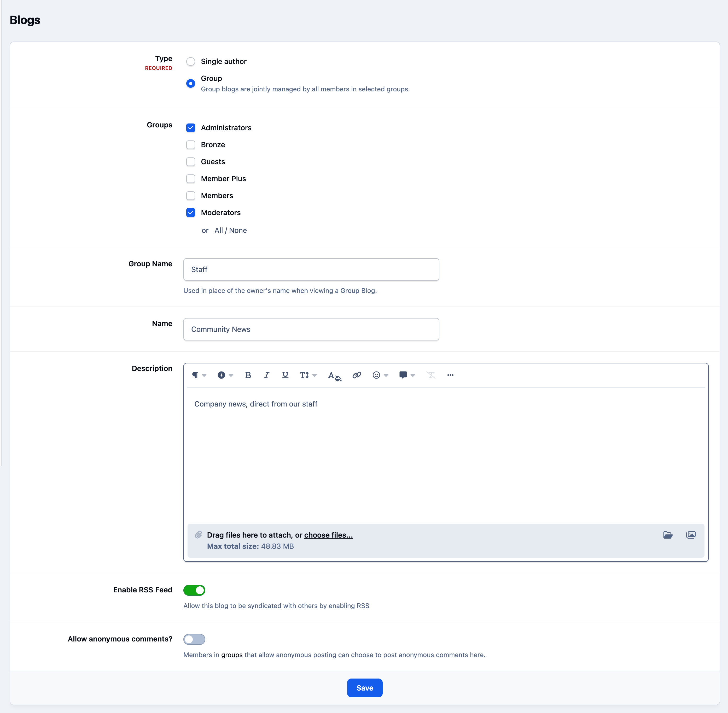This screenshot has width=728, height=713.
Task: Disable the Enable RSS Feed toggle
Action: tap(194, 590)
